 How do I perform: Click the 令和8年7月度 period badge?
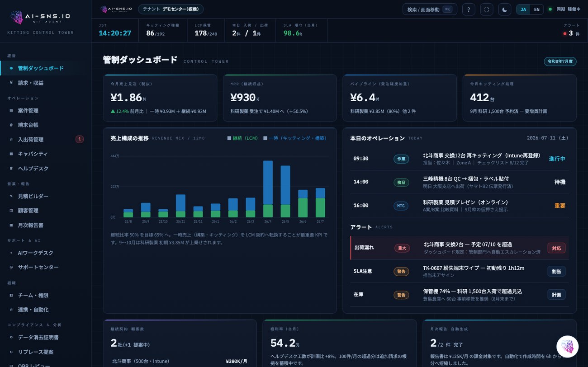pos(560,61)
